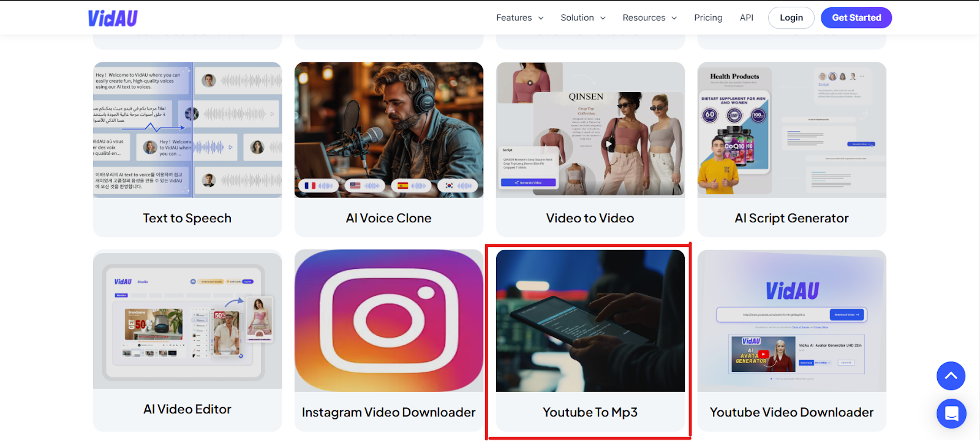Open the Resources dropdown
This screenshot has width=980, height=441.
coord(650,18)
